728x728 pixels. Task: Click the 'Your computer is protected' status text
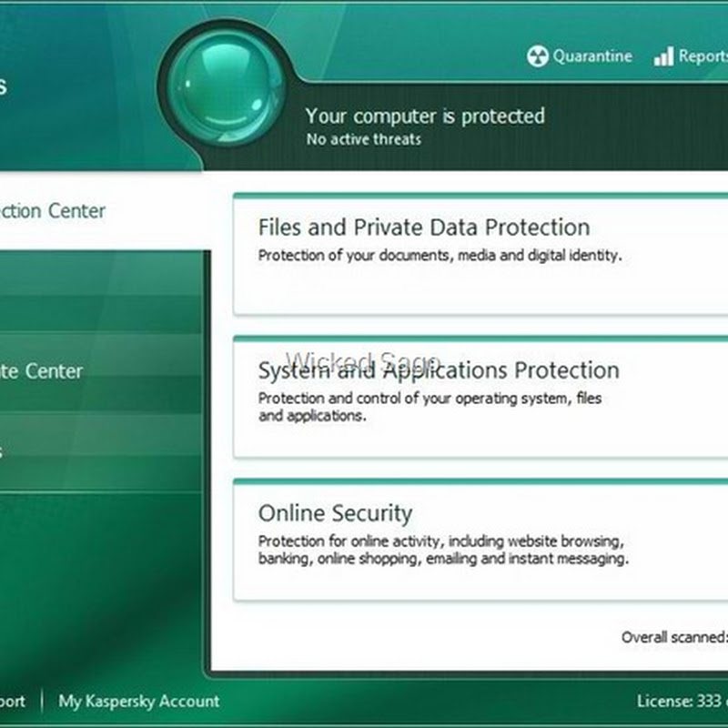click(425, 116)
